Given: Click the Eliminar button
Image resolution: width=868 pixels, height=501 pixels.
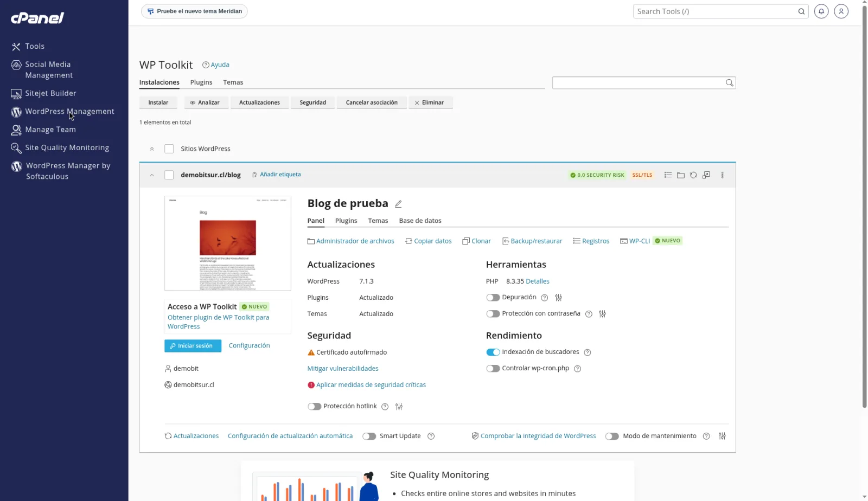Looking at the screenshot, I should (x=431, y=102).
